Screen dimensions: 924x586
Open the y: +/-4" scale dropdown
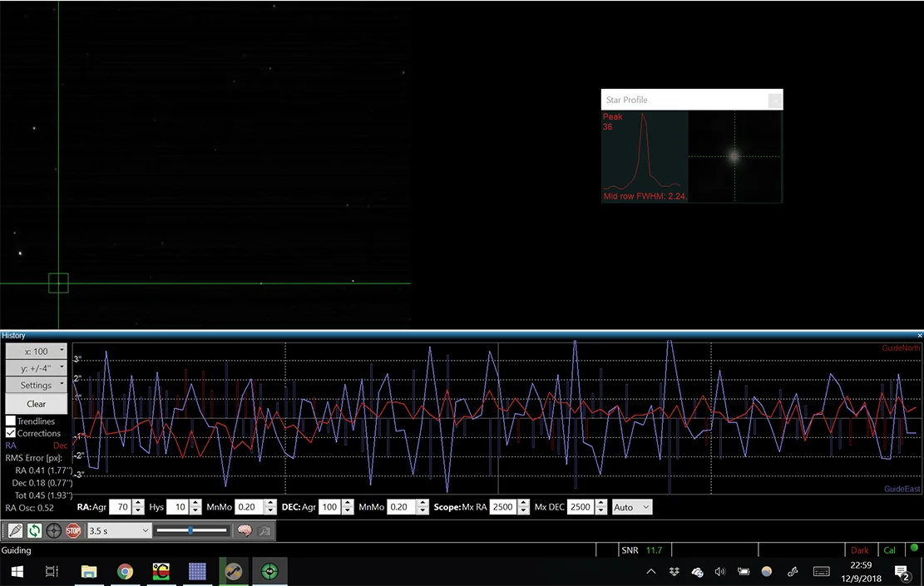click(36, 368)
